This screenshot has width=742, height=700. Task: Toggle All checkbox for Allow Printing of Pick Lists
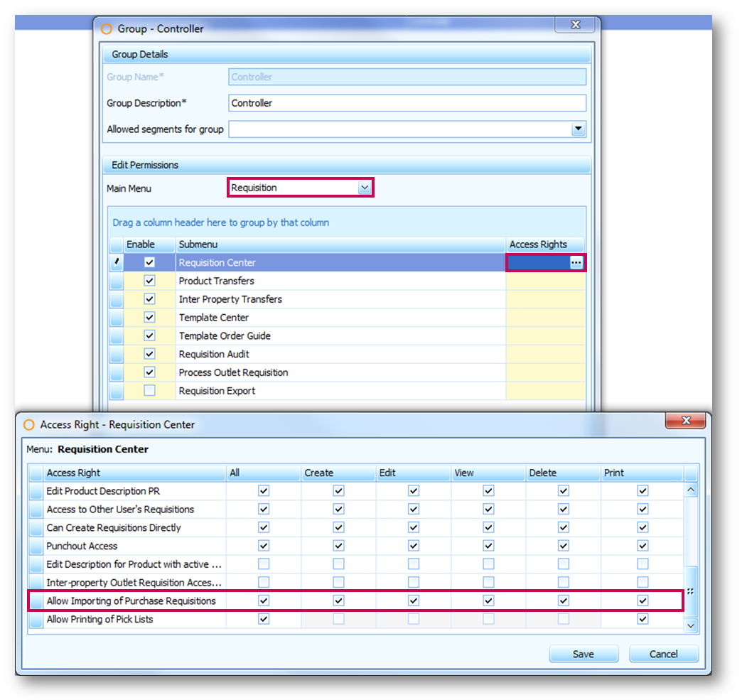click(264, 619)
